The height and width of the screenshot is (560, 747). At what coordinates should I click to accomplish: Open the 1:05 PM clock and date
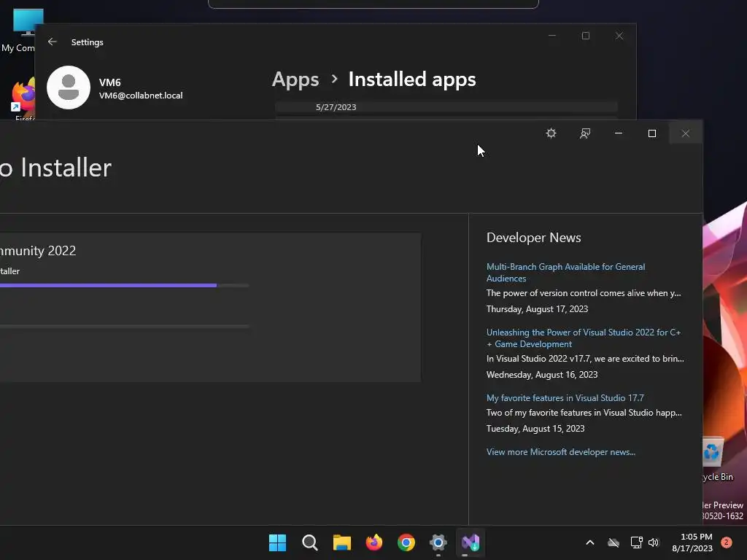(x=692, y=542)
